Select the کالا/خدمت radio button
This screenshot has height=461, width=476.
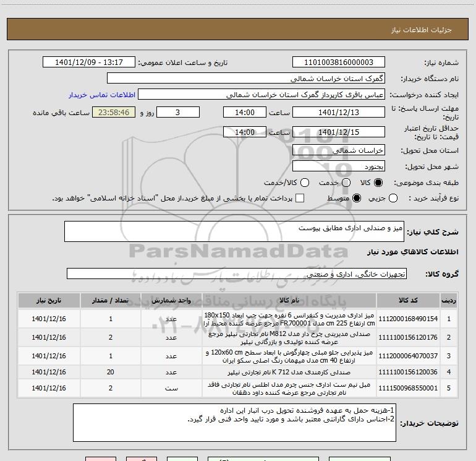pyautogui.click(x=305, y=183)
